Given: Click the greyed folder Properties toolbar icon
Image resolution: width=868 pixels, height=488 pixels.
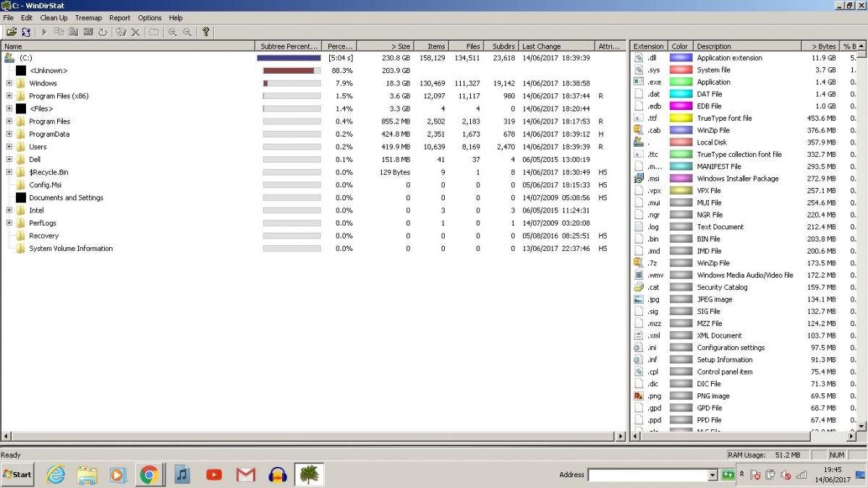Looking at the screenshot, I should (154, 32).
